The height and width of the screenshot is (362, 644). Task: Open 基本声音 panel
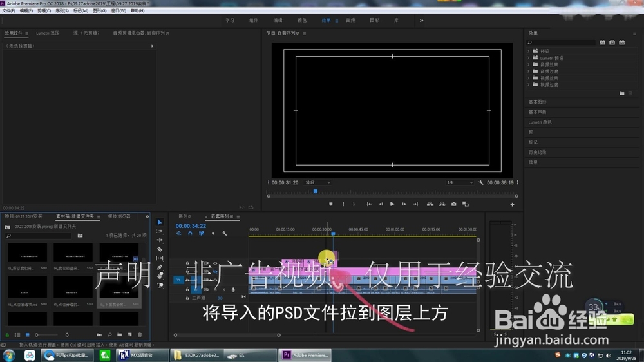coord(537,112)
